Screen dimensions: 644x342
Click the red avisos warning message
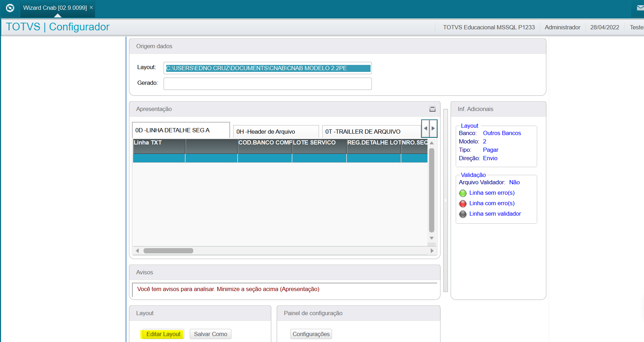(228, 289)
